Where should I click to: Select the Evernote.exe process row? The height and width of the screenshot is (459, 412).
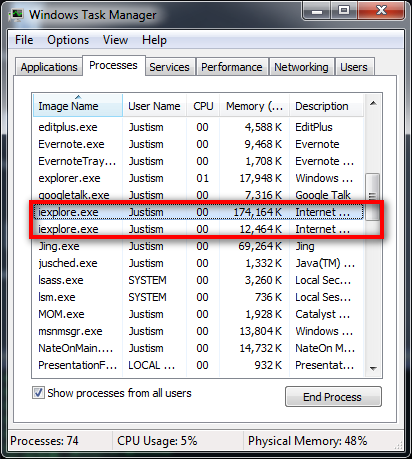[198, 144]
